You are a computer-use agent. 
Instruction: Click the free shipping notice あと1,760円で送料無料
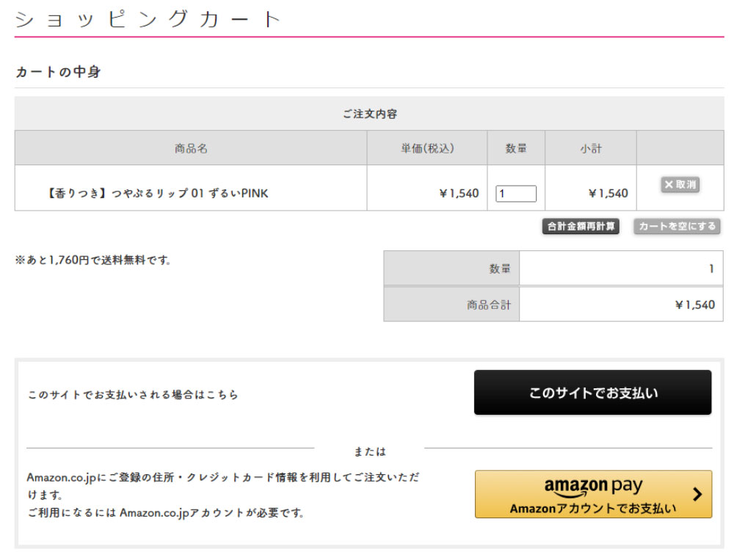click(x=93, y=260)
